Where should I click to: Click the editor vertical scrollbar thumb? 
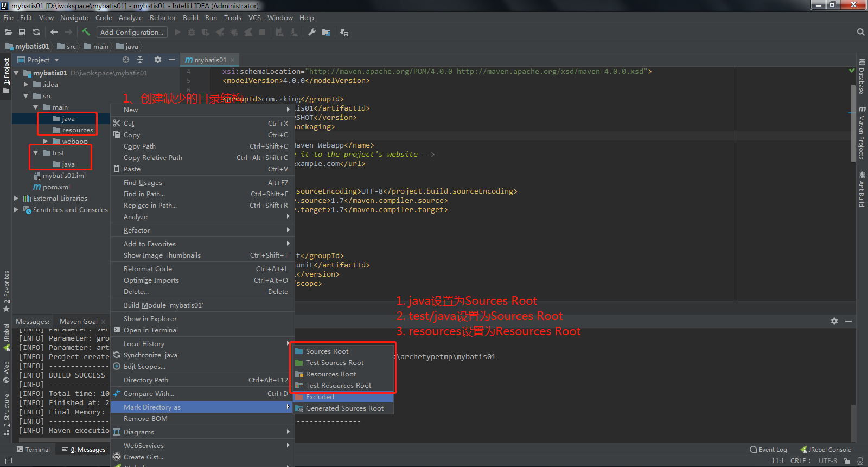(853, 123)
